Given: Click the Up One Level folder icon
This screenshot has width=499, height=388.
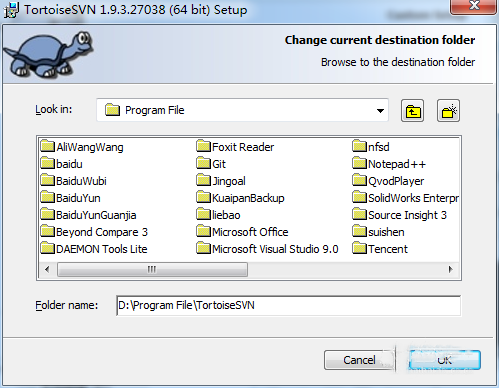Looking at the screenshot, I should tap(412, 111).
